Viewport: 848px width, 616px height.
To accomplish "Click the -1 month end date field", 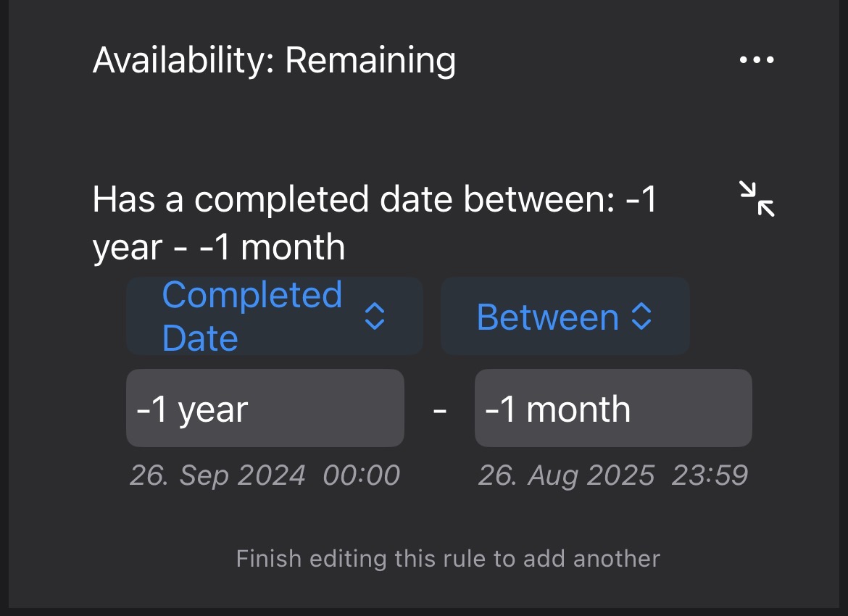I will 612,408.
